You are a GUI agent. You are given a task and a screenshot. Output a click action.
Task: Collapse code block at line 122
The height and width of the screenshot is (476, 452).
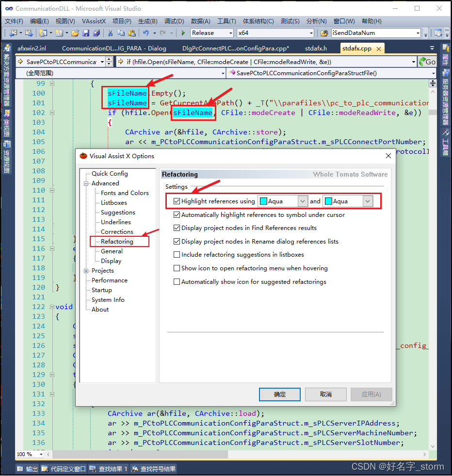coord(52,307)
